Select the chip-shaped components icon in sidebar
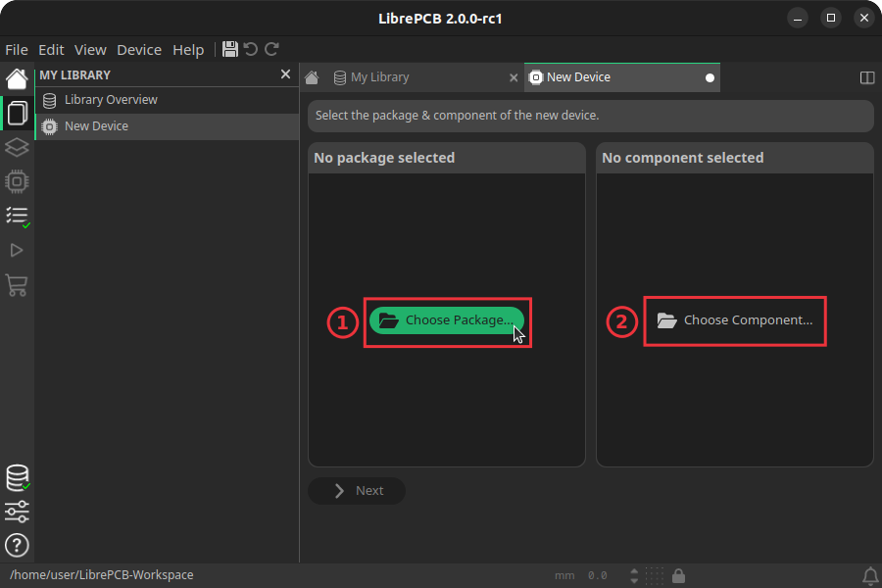Viewport: 882px width, 588px height. (x=16, y=181)
